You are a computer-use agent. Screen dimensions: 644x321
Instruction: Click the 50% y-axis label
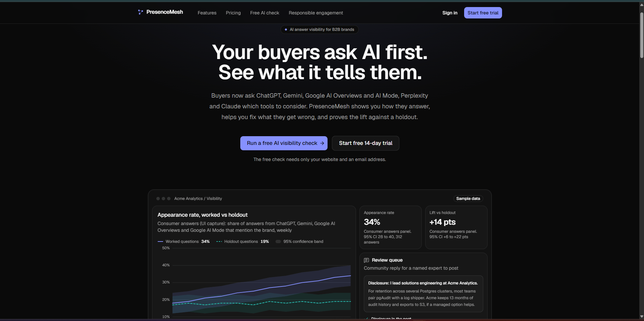[x=166, y=248]
